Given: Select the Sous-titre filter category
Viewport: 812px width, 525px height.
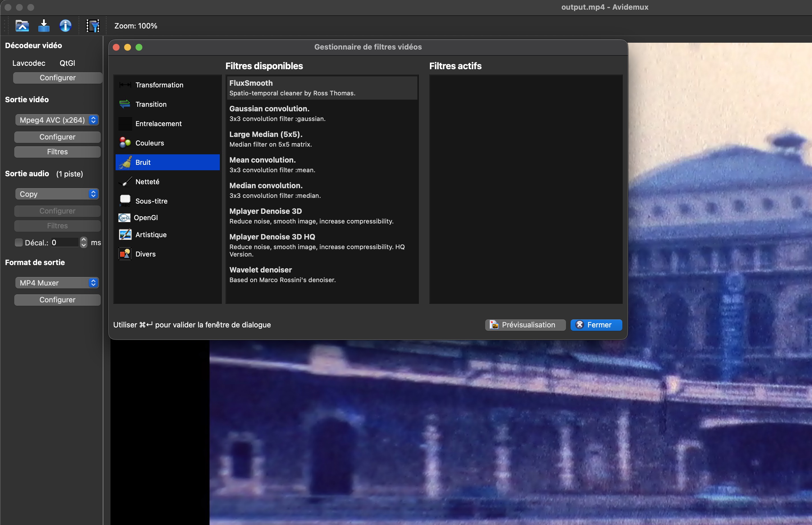Looking at the screenshot, I should point(151,201).
